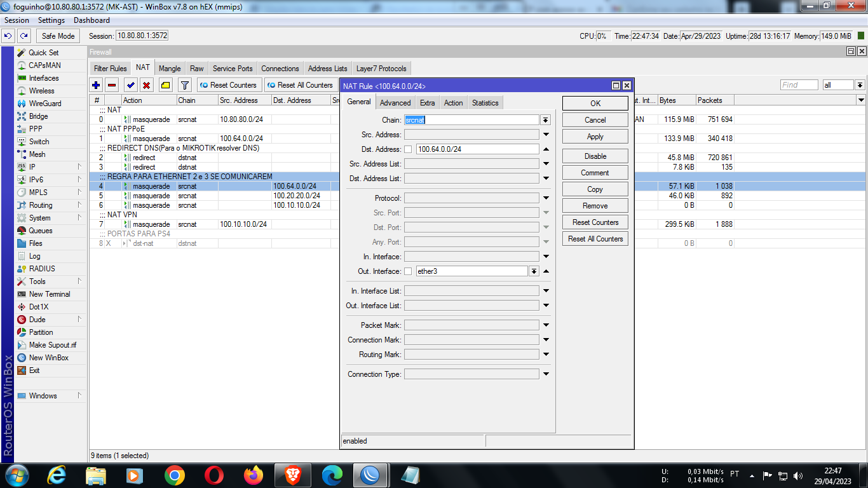This screenshot has height=488, width=868.
Task: Click the Redo arrow icon
Action: pos(24,36)
